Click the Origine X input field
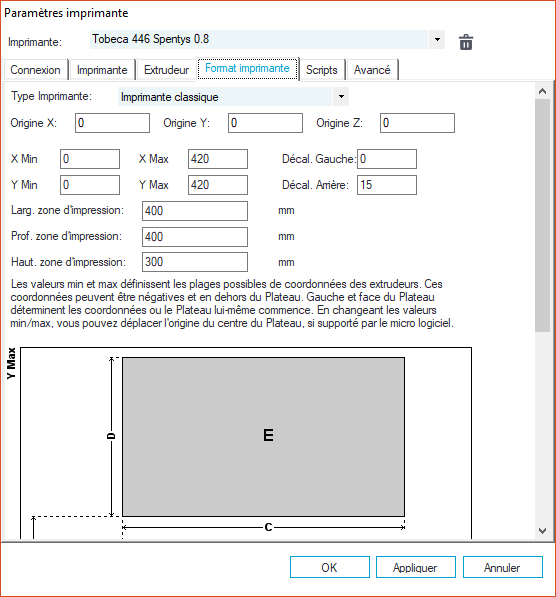The width and height of the screenshot is (556, 597). pos(112,123)
